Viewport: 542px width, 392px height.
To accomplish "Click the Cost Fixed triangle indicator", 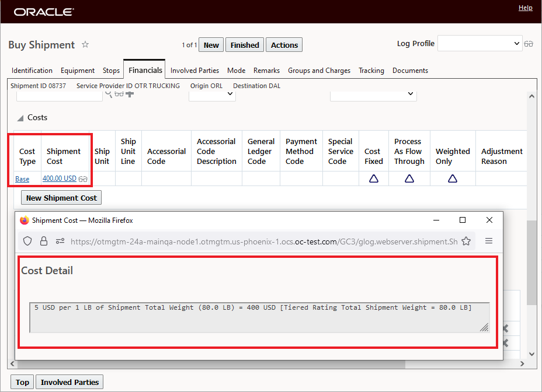I will pos(374,178).
